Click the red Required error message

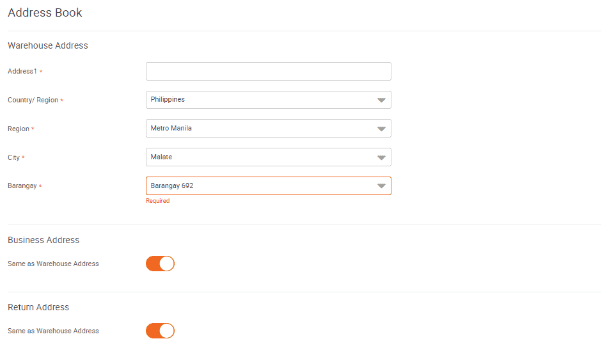point(157,201)
